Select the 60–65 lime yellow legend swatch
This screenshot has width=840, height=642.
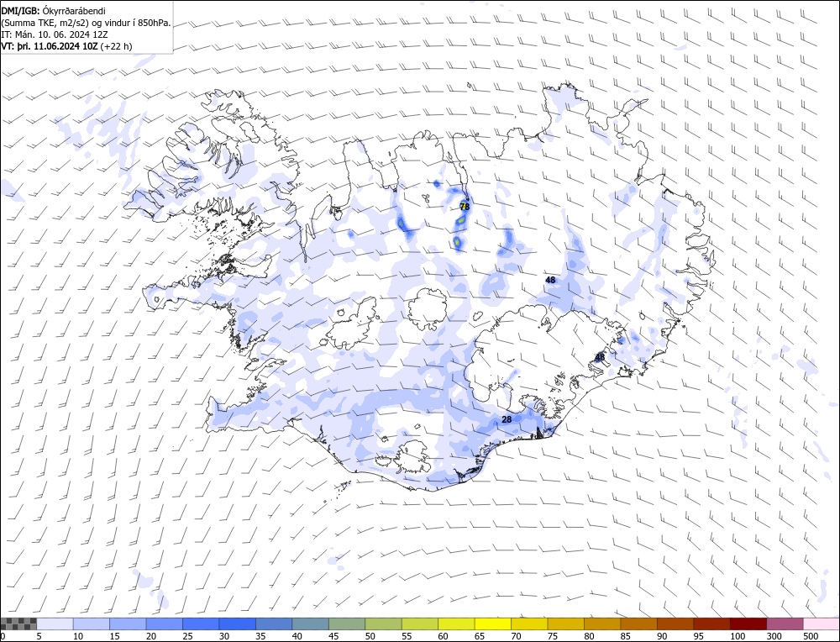[456, 624]
